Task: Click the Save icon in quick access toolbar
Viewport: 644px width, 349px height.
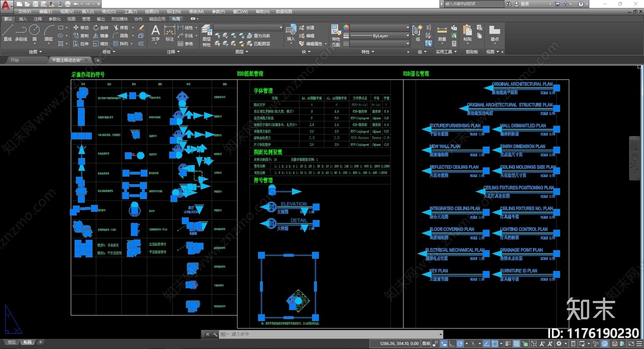Action: (35, 4)
